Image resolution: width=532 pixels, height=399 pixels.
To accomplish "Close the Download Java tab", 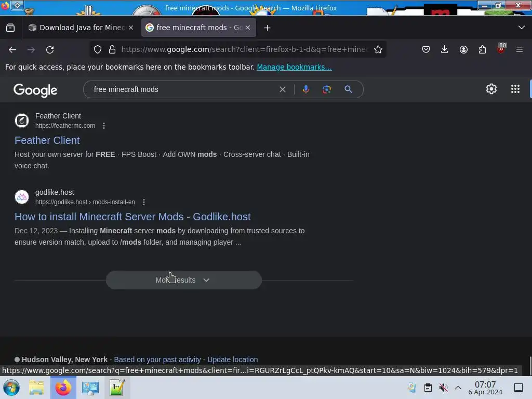I will pos(131,28).
